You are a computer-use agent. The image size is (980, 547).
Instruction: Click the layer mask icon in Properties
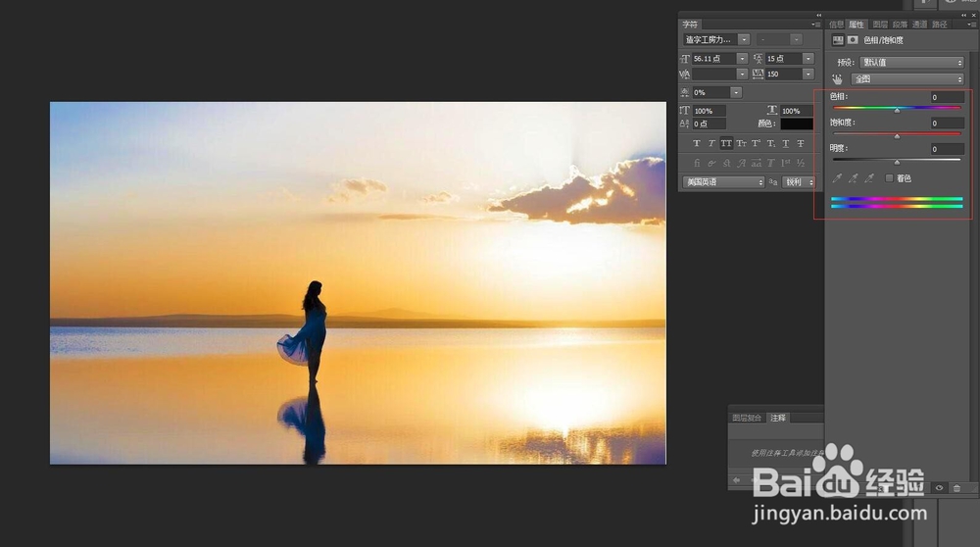point(853,40)
